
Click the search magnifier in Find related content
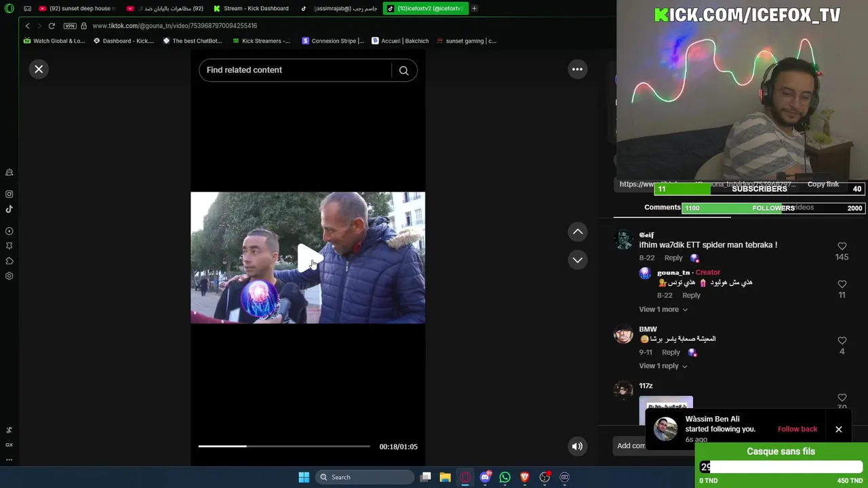click(x=403, y=70)
